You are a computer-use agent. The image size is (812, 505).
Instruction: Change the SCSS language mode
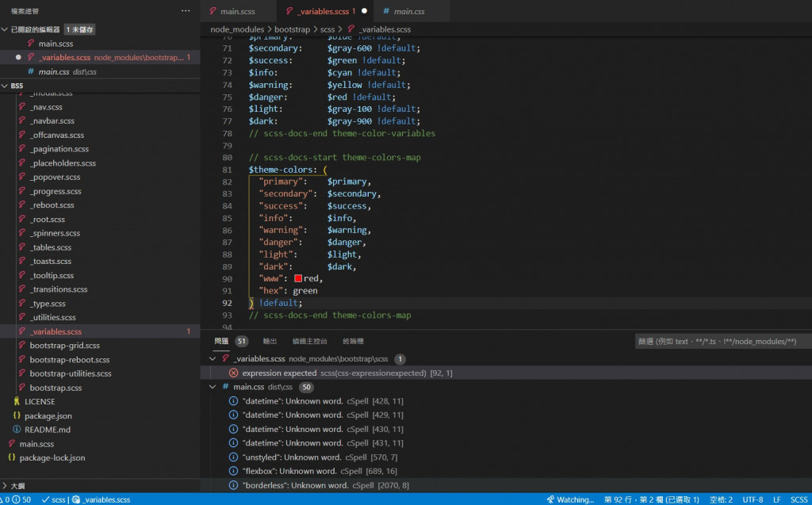point(799,499)
